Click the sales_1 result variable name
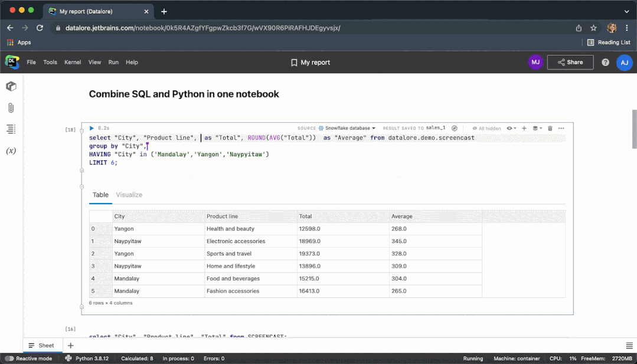Screen dimensions: 637x364 (436, 128)
